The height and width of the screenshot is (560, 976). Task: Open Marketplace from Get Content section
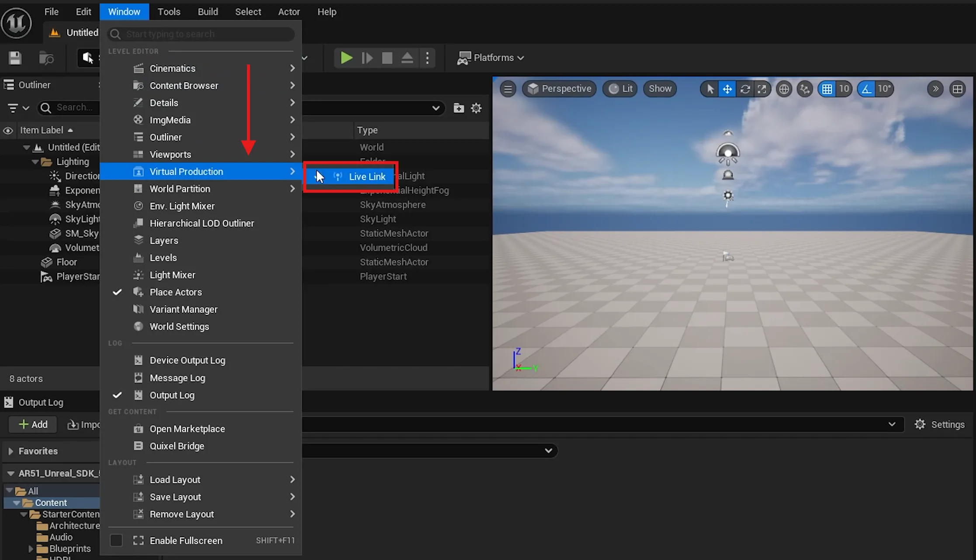[x=201, y=429]
